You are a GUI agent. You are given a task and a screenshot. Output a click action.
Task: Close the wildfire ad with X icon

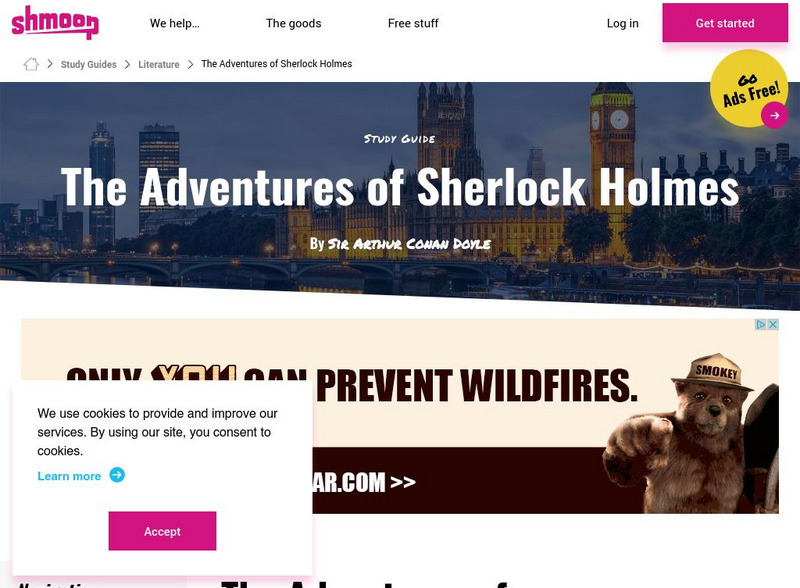773,324
